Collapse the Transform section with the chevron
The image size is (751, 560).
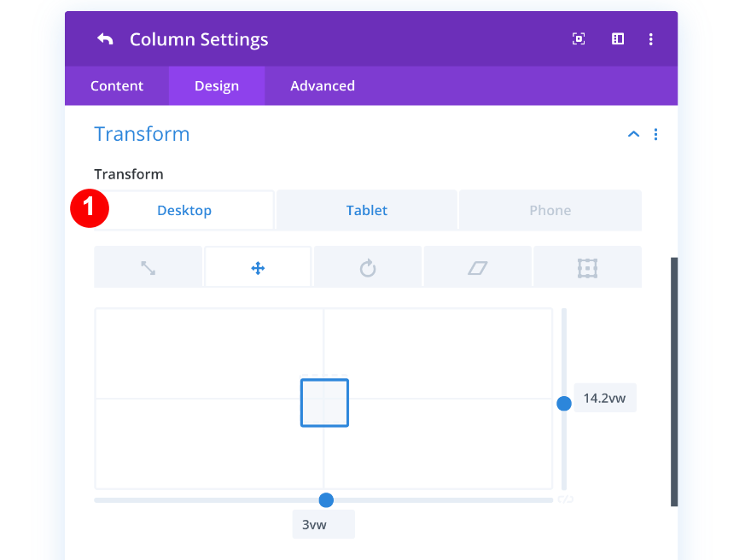pyautogui.click(x=633, y=134)
